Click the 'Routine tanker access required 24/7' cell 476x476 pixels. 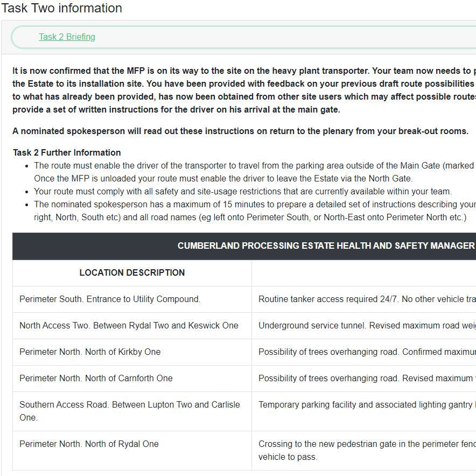pos(363,299)
